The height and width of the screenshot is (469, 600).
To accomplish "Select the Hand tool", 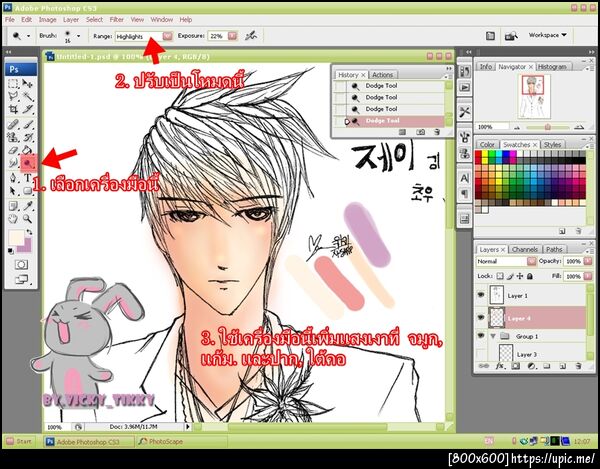I will coord(13,219).
